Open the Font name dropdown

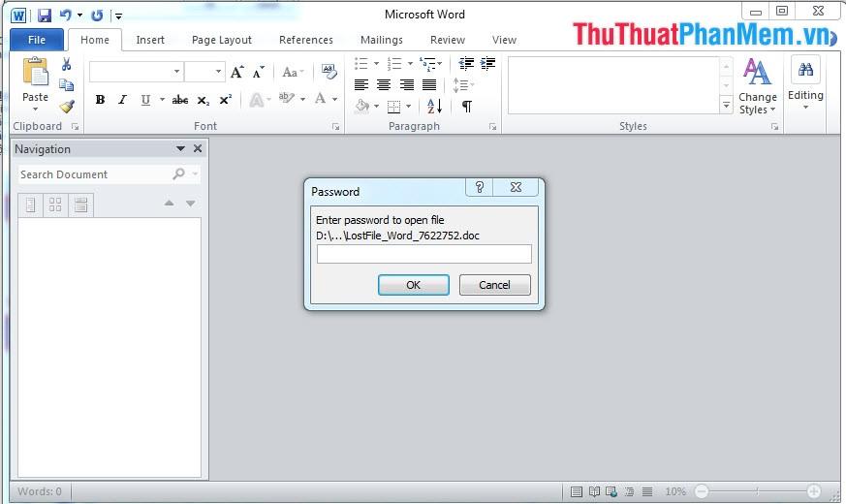pos(176,71)
